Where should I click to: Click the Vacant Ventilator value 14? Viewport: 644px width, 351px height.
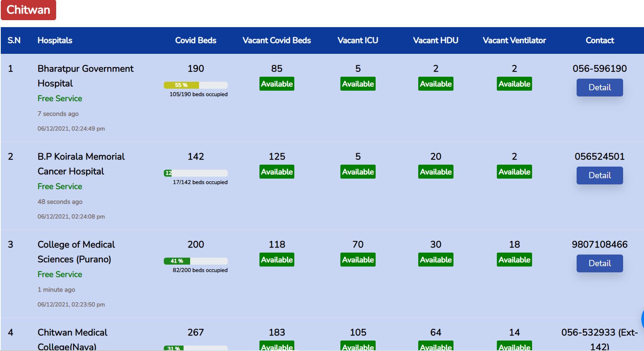514,332
